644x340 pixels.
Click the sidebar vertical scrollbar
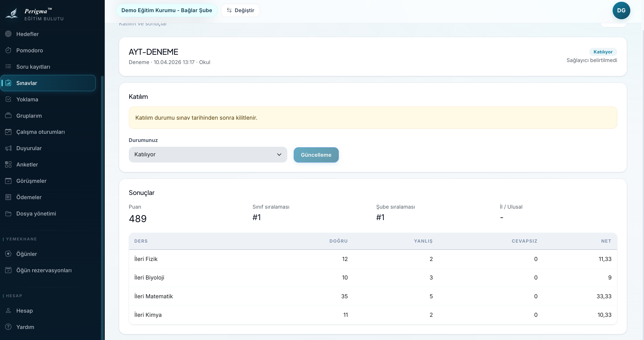pyautogui.click(x=102, y=207)
